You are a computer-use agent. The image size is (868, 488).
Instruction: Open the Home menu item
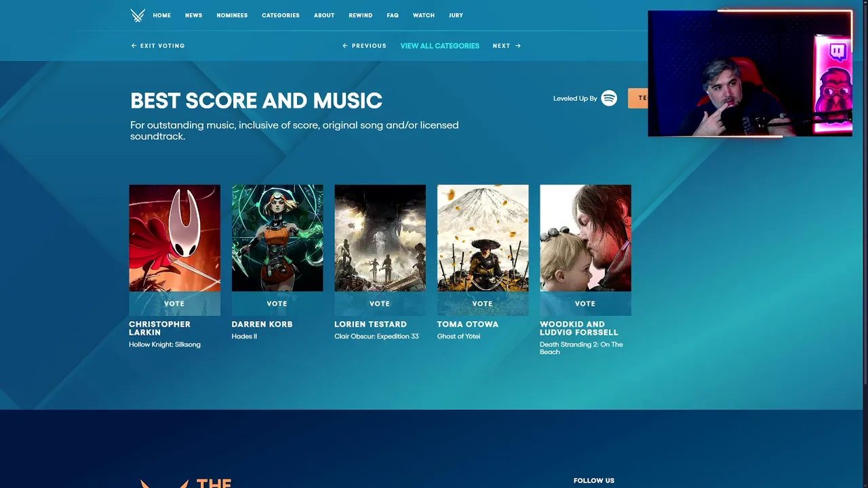[x=162, y=16]
